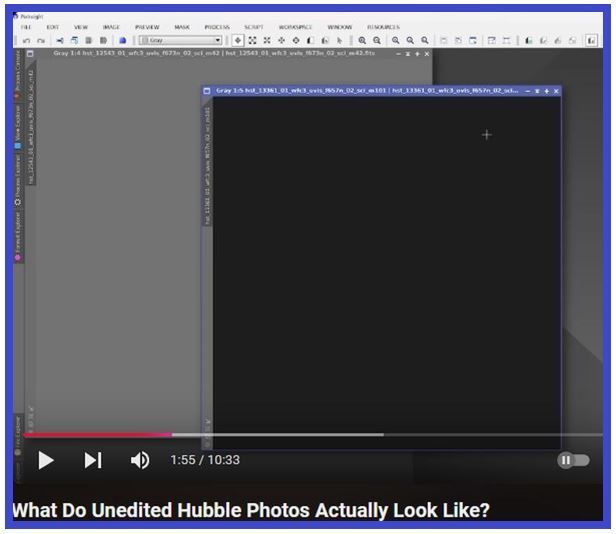
Task: Click the blue icon left of Gray dropdown
Action: click(x=123, y=40)
